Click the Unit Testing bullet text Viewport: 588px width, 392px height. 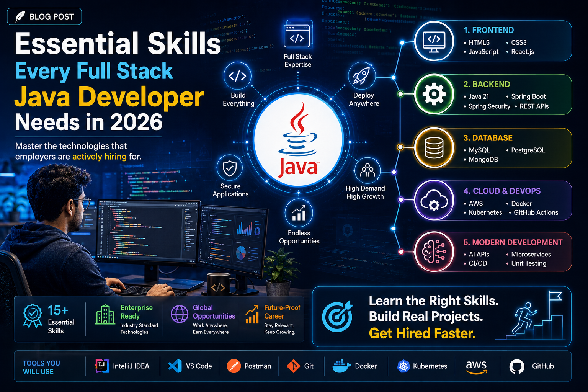click(529, 263)
